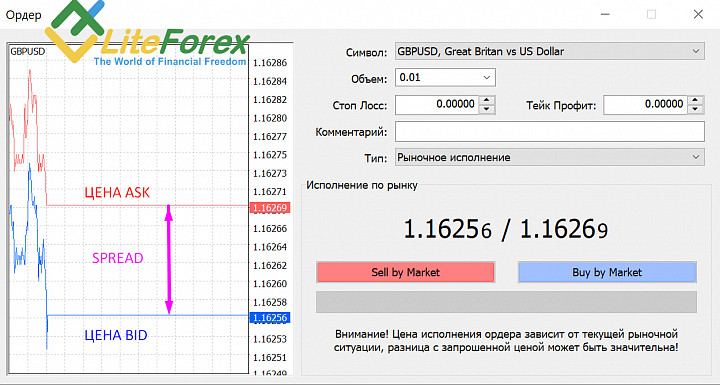Click the Тейк Профит value field
The width and height of the screenshot is (720, 385).
pos(646,105)
